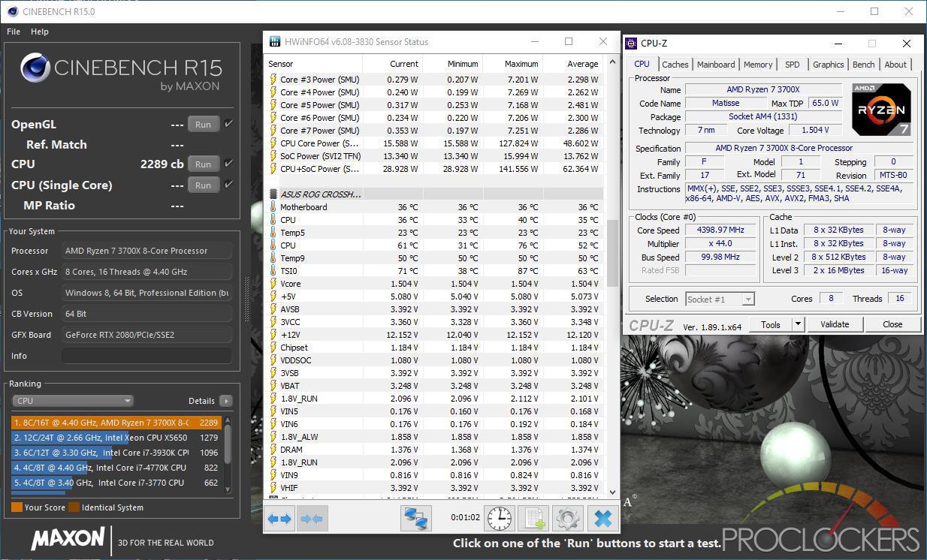The image size is (927, 560).
Task: Click the Maximum column header in HWiNFO
Action: pyautogui.click(x=512, y=64)
